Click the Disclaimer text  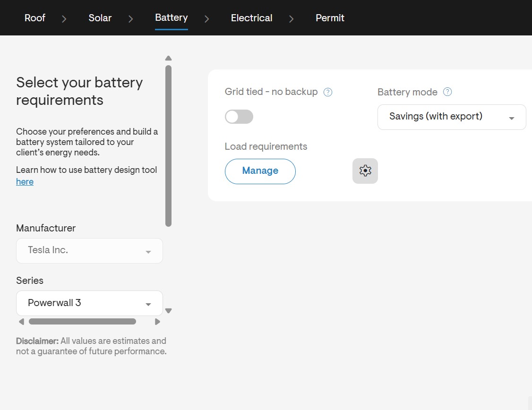[x=91, y=346]
